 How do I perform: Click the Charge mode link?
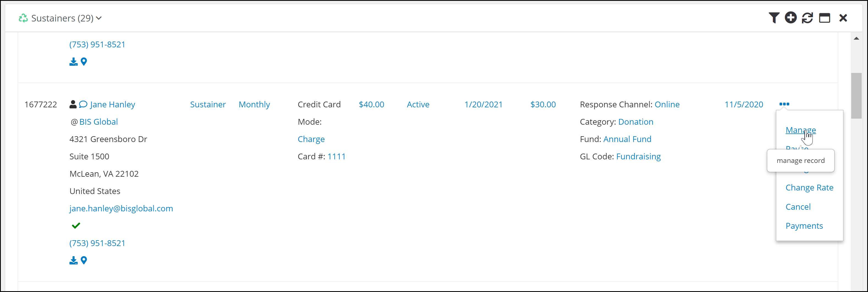click(x=311, y=139)
